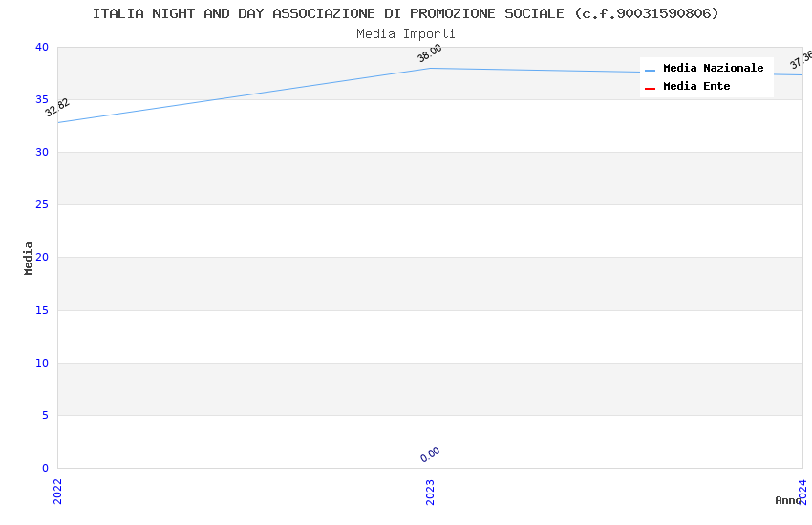Select the Media Nazionale legend label
Image resolution: width=812 pixels, height=525 pixels.
click(x=713, y=69)
